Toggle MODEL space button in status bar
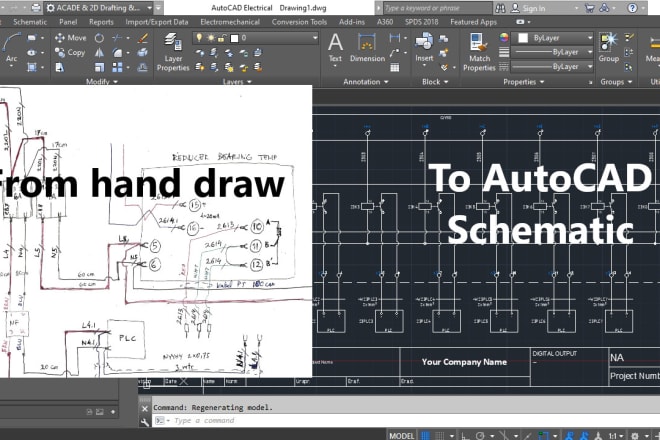660x440 pixels. [402, 436]
